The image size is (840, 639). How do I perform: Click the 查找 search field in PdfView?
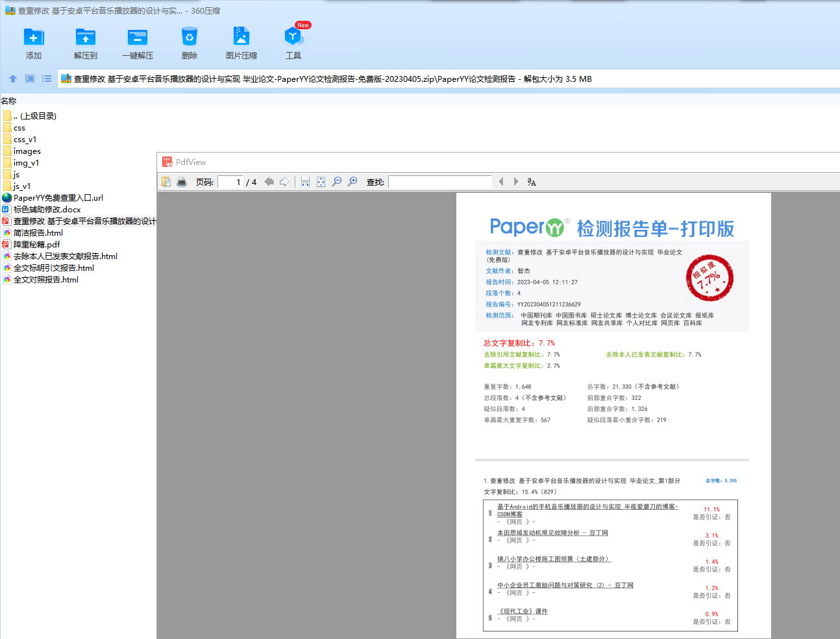click(440, 182)
